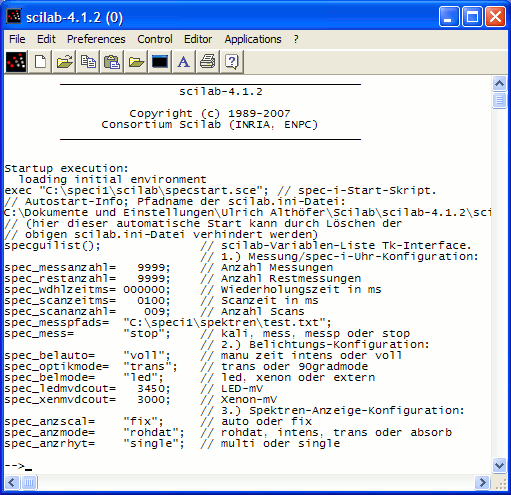Click the path "C:\speci1\spektren\test.txt"
511x495 pixels.
point(224,323)
